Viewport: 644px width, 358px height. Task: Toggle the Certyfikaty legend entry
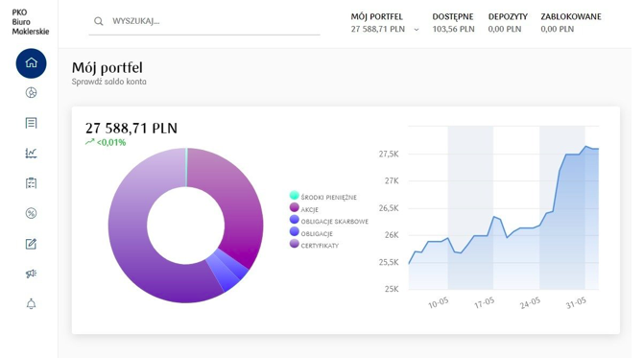pos(314,245)
